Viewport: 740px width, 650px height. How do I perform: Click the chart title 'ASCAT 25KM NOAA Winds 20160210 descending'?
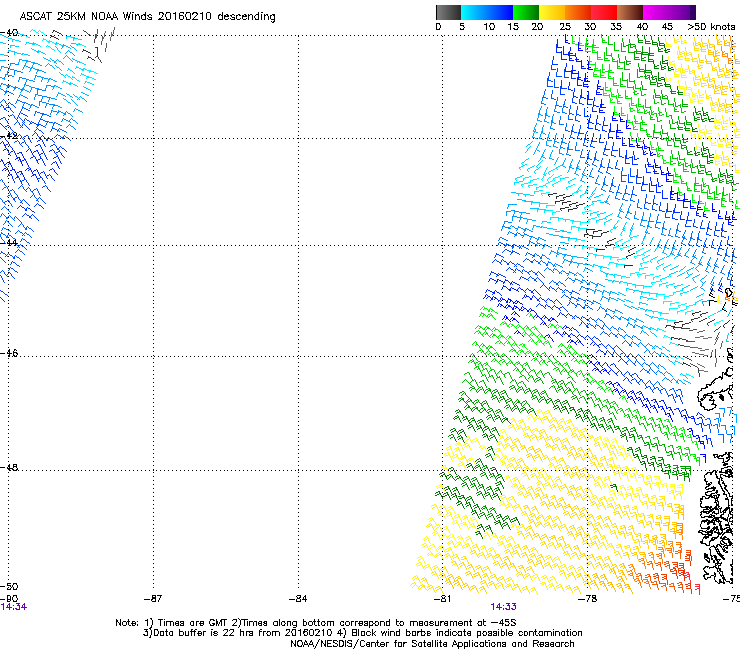(147, 17)
